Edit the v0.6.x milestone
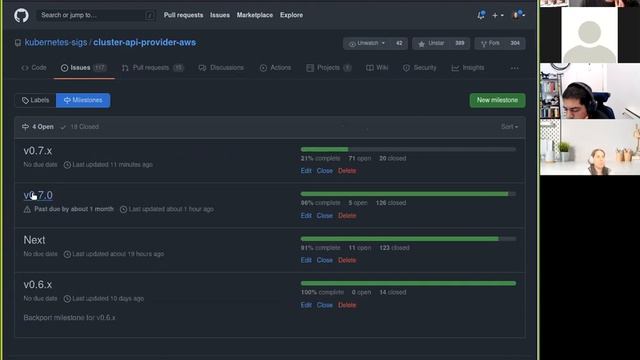 point(306,305)
